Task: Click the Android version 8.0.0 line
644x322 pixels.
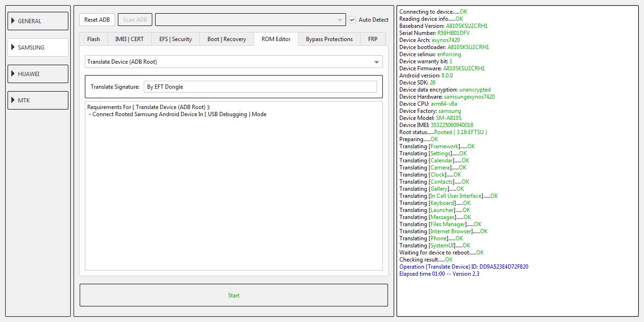Action: point(426,76)
